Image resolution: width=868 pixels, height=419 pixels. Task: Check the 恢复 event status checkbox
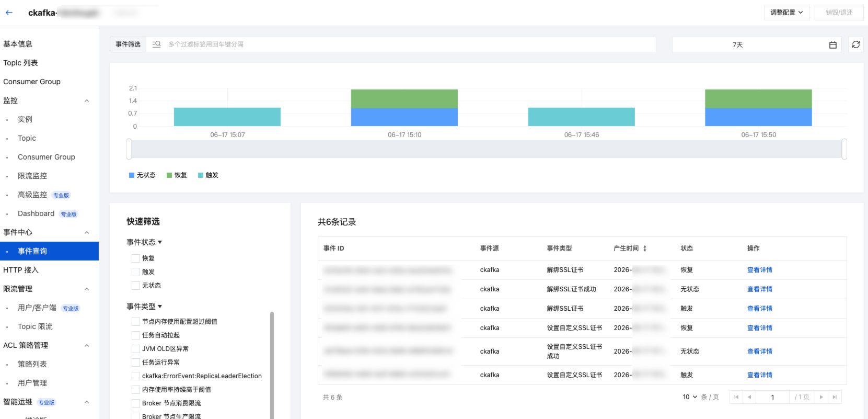(136, 258)
